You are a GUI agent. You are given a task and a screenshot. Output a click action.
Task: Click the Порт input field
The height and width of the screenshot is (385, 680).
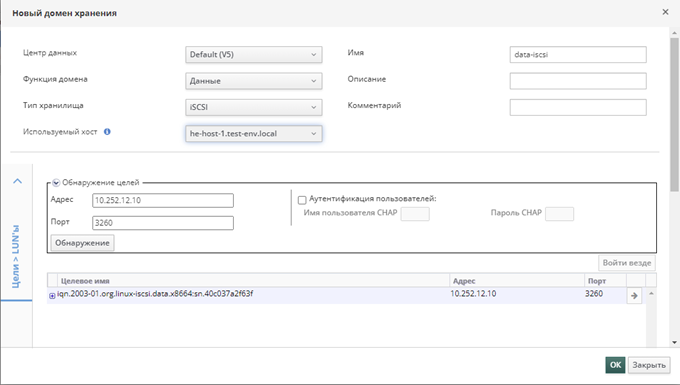click(x=163, y=223)
